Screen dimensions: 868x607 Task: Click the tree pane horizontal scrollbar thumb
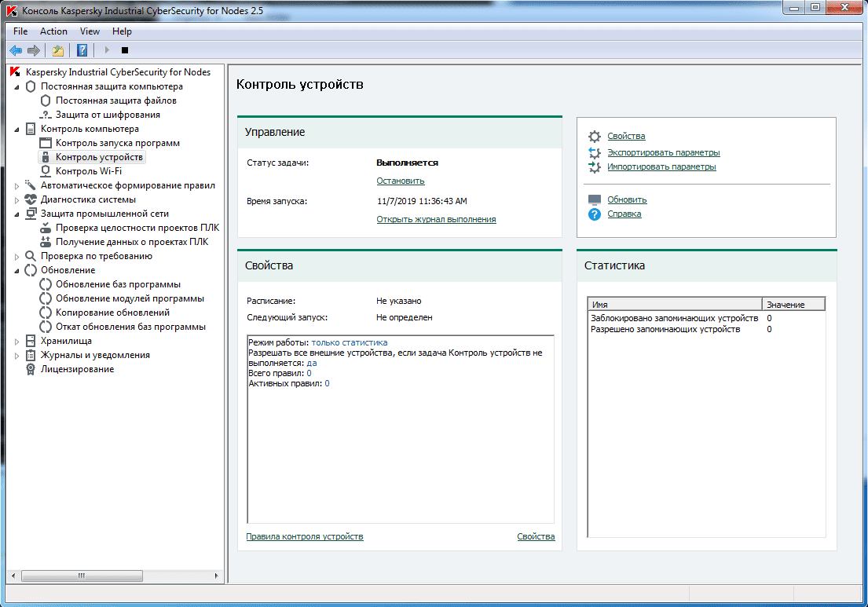82,576
